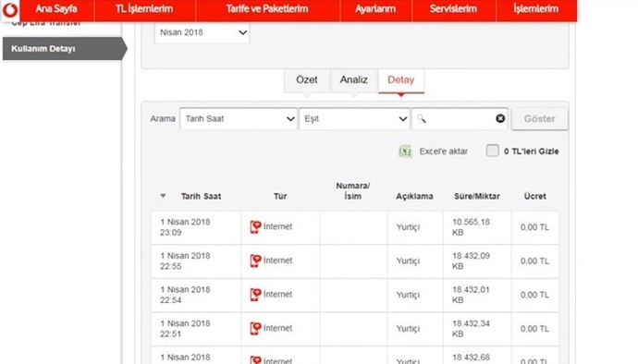The width and height of the screenshot is (638, 364).
Task: Click the Internet icon in 22:54 row
Action: click(255, 295)
